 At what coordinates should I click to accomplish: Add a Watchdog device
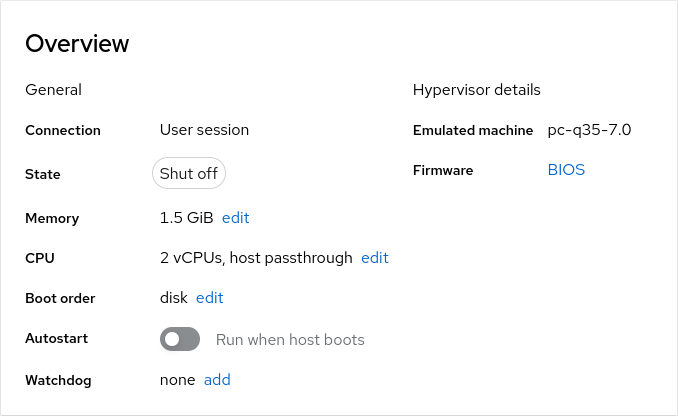coord(217,380)
